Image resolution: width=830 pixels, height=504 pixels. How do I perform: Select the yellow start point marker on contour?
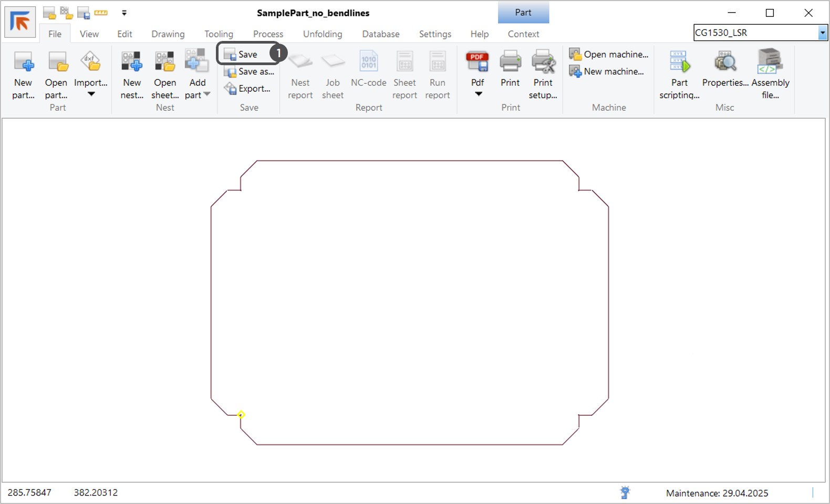[241, 415]
